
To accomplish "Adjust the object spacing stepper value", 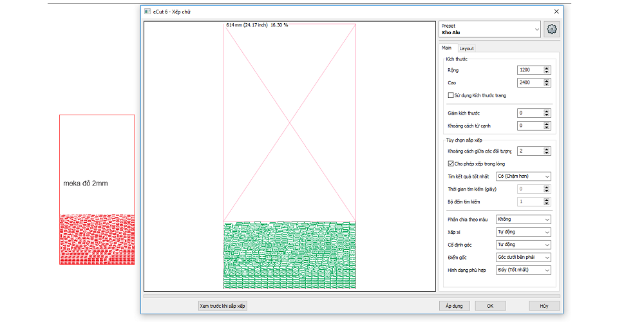I will click(547, 151).
